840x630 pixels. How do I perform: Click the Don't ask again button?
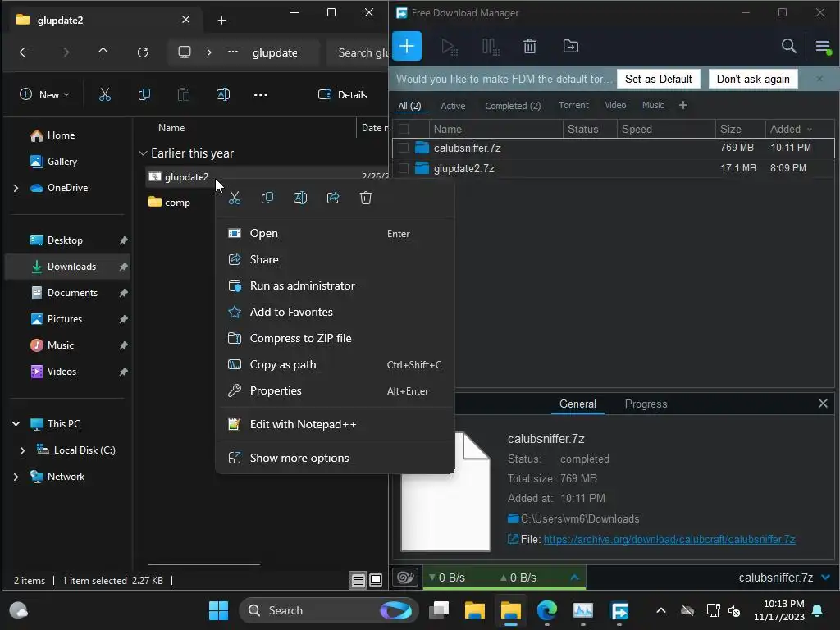753,80
